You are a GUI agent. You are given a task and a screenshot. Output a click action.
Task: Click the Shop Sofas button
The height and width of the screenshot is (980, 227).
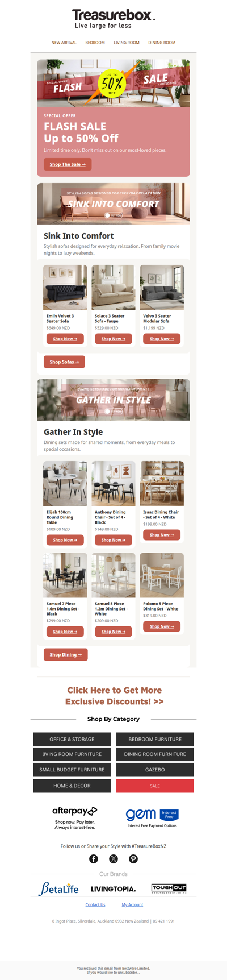tap(64, 362)
